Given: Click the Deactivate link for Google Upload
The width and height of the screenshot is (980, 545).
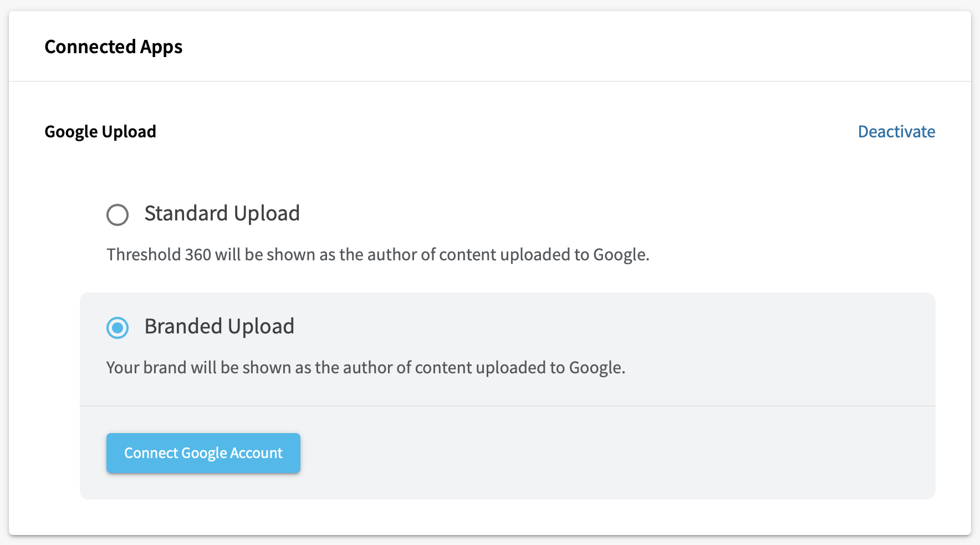Looking at the screenshot, I should click(896, 131).
